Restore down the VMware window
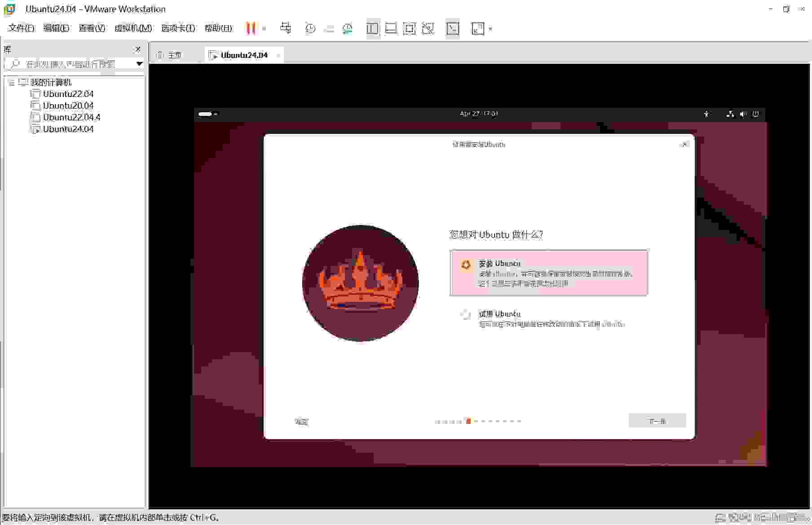The width and height of the screenshot is (812, 525). [786, 9]
